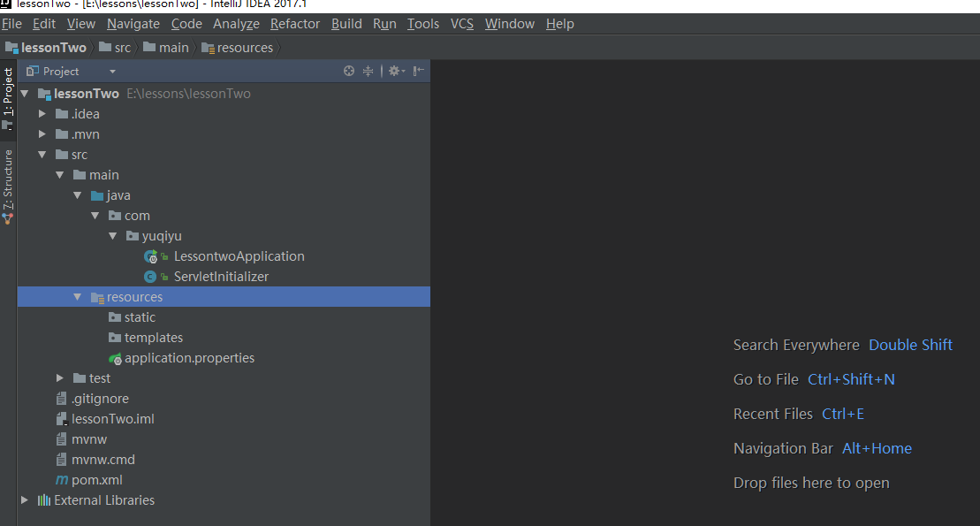Click the application.properties Spring leaf icon
The height and width of the screenshot is (526, 980).
tap(115, 358)
